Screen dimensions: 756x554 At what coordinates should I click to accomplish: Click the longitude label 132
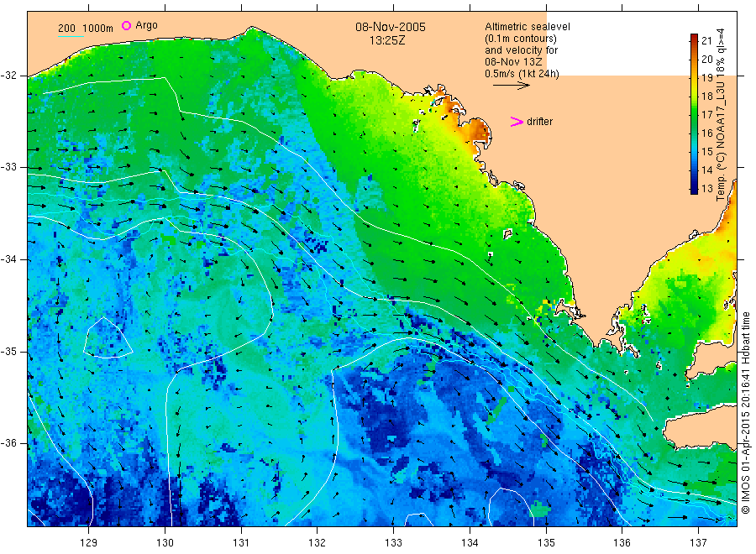318,543
